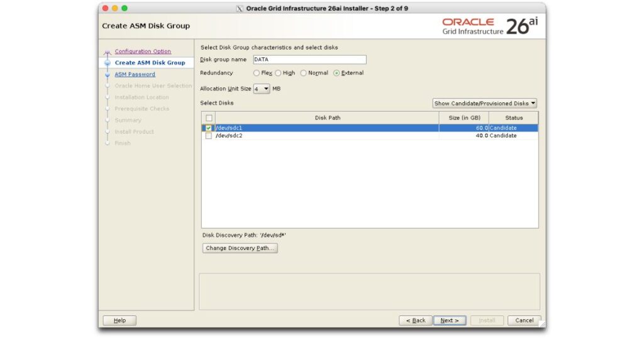The height and width of the screenshot is (338, 644).
Task: Select the Flex redundancy radio button
Action: tap(257, 73)
